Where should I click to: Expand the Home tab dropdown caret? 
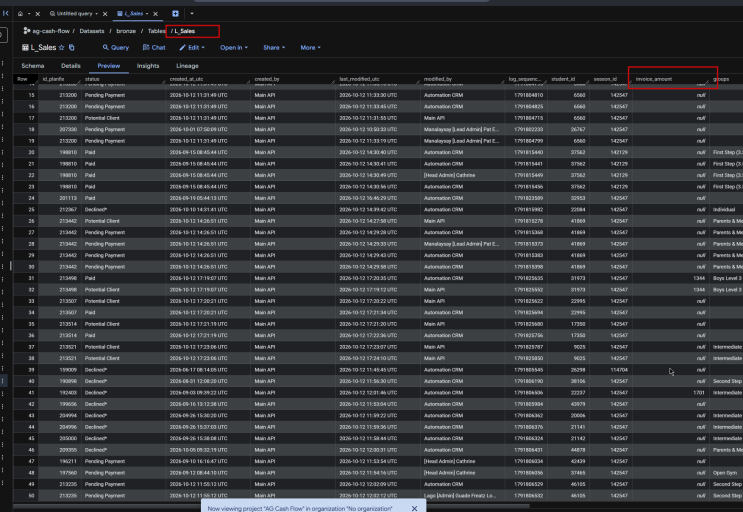tap(29, 14)
